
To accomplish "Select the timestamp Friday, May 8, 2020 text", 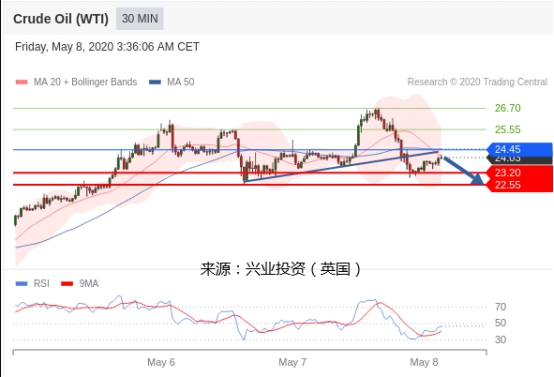I will click(107, 47).
